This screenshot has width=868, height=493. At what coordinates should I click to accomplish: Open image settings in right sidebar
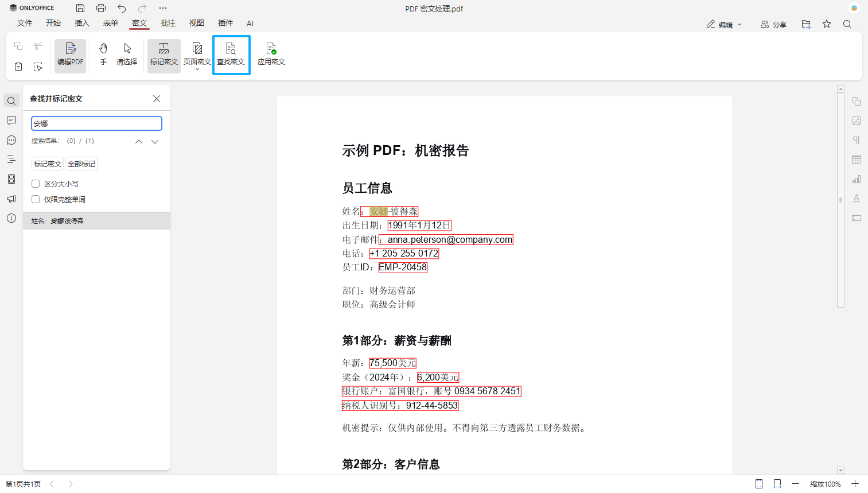tap(856, 121)
